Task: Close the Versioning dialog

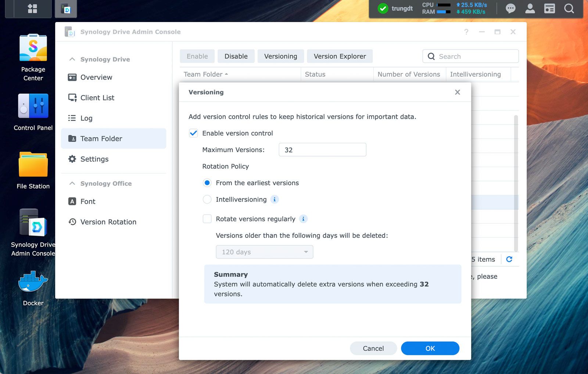Action: tap(457, 92)
